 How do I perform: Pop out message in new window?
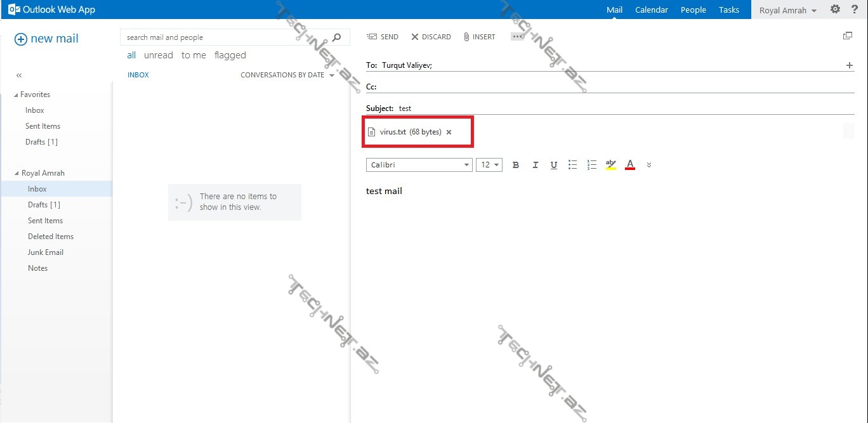(x=847, y=36)
